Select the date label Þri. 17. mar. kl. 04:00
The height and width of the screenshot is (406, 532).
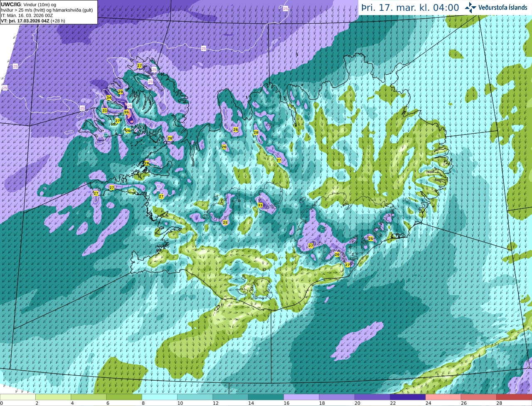click(410, 7)
